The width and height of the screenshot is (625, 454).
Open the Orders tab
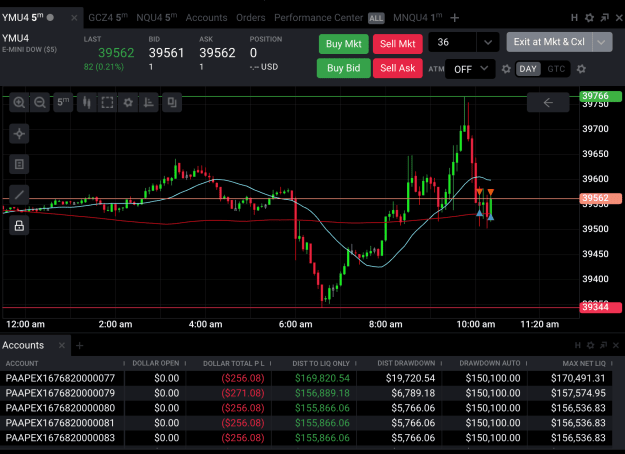click(250, 18)
